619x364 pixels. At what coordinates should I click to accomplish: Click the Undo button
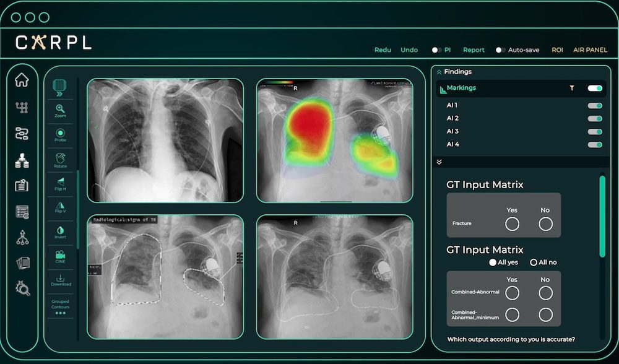point(409,50)
